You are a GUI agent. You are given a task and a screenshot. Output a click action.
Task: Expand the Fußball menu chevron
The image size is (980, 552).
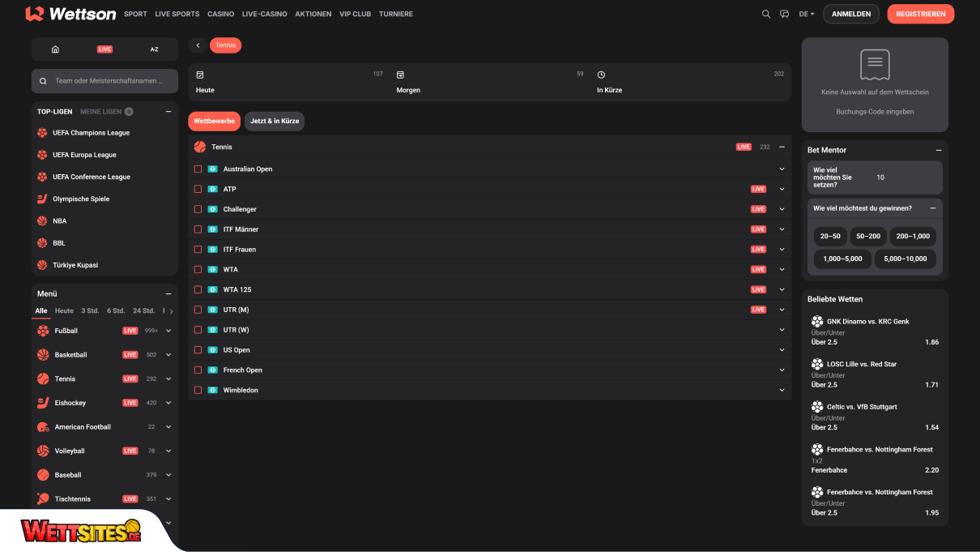(x=168, y=331)
